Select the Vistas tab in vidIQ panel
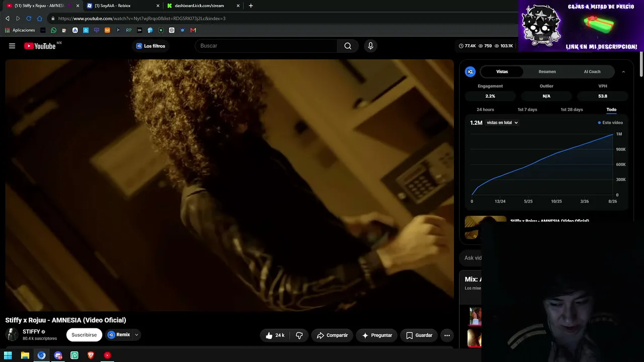 coord(502,72)
